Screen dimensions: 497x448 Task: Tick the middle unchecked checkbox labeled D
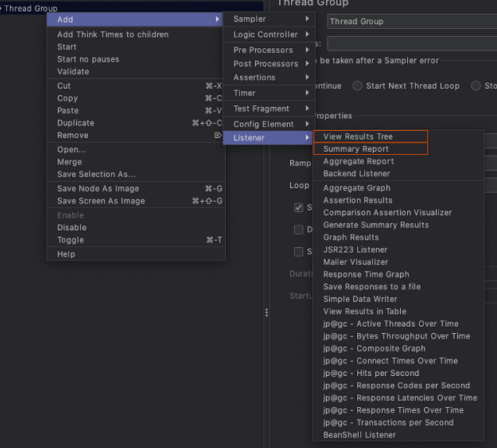coord(298,229)
